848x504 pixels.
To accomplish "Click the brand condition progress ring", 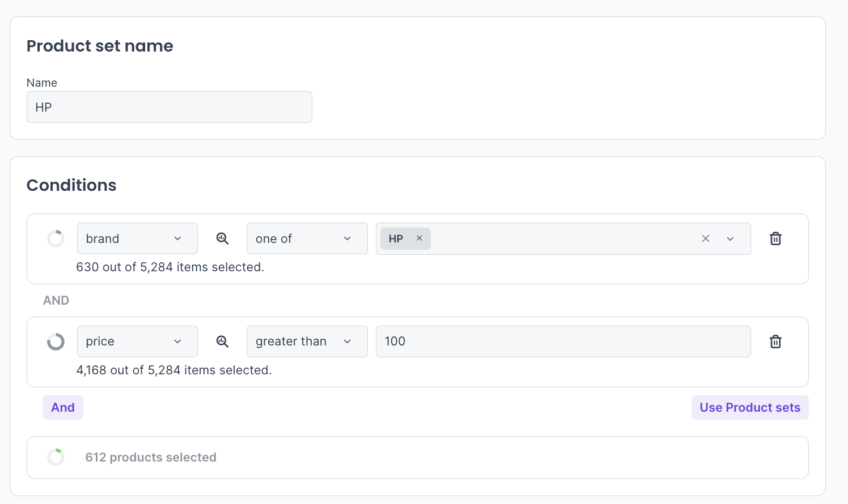I will point(56,238).
